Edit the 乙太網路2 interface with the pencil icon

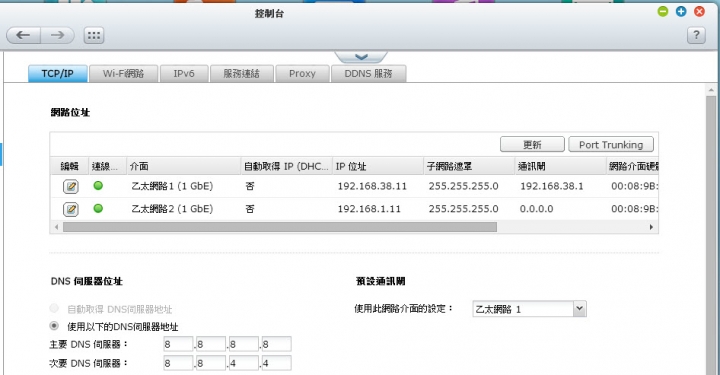[71, 209]
